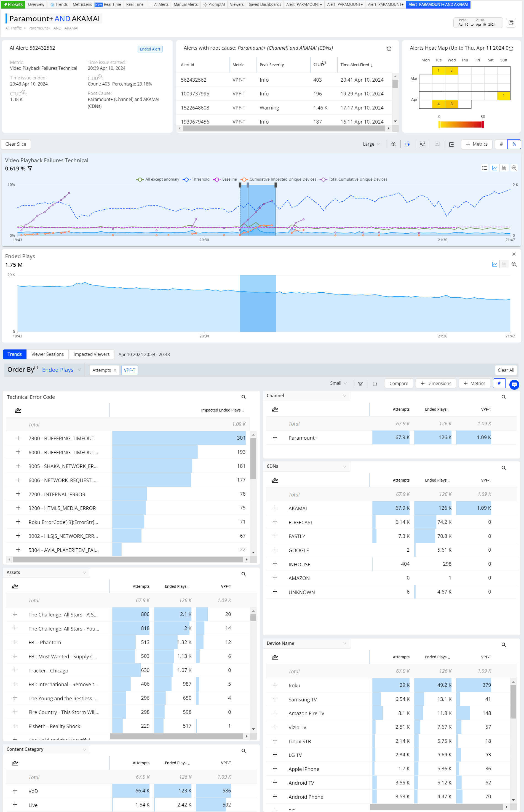The height and width of the screenshot is (812, 524).
Task: Click the info icon in alerts table header
Action: coord(389,49)
